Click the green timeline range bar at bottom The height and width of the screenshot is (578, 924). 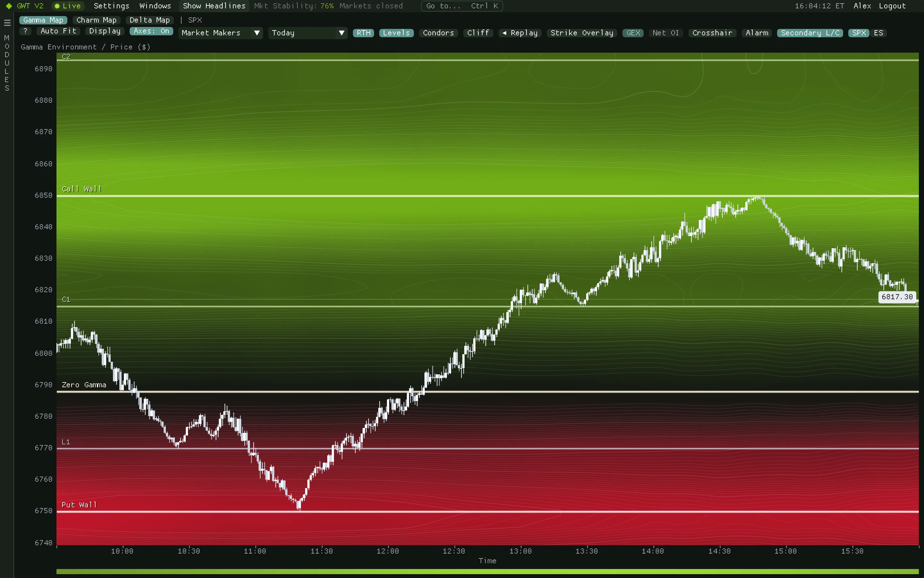point(487,572)
